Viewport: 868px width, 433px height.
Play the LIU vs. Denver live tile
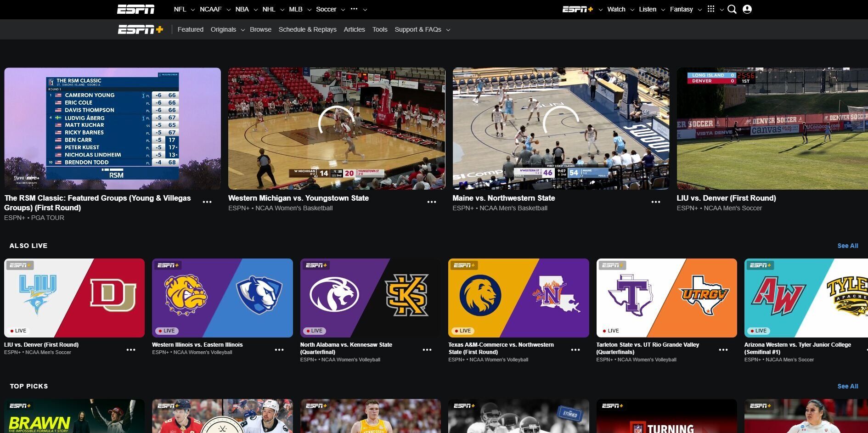[74, 298]
